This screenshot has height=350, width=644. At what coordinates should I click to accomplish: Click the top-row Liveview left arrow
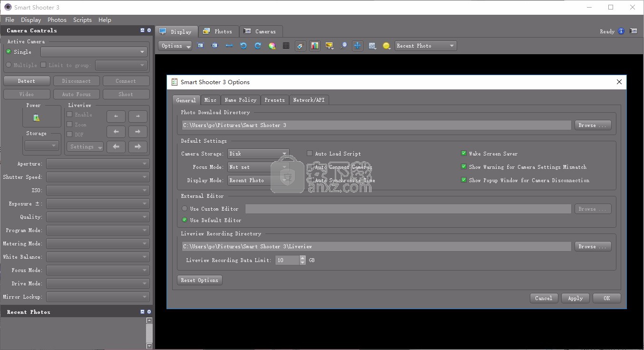[x=116, y=116]
